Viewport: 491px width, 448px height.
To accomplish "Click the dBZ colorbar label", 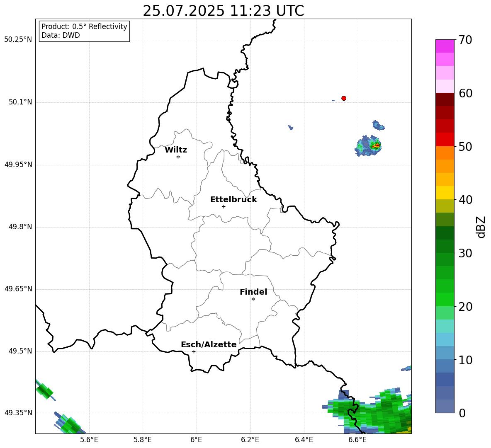I will click(481, 227).
